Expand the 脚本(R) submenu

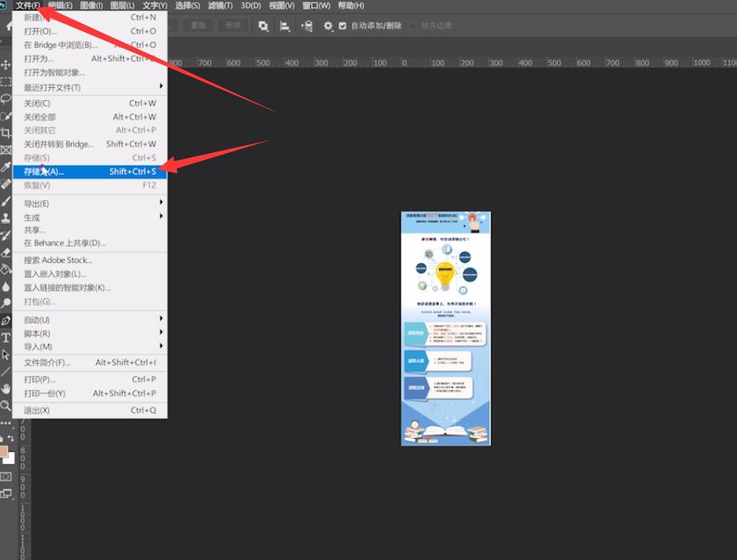click(x=90, y=334)
